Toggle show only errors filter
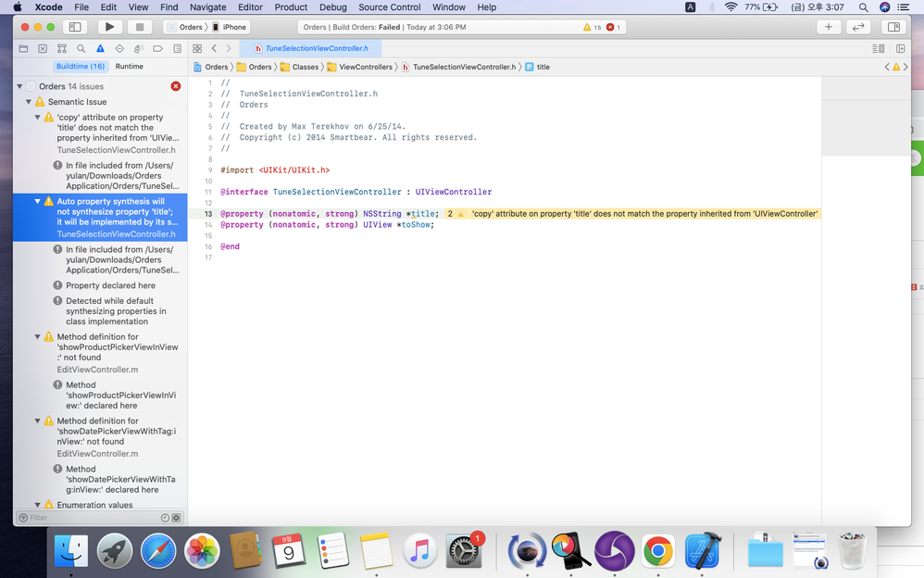Image resolution: width=924 pixels, height=578 pixels. click(176, 518)
